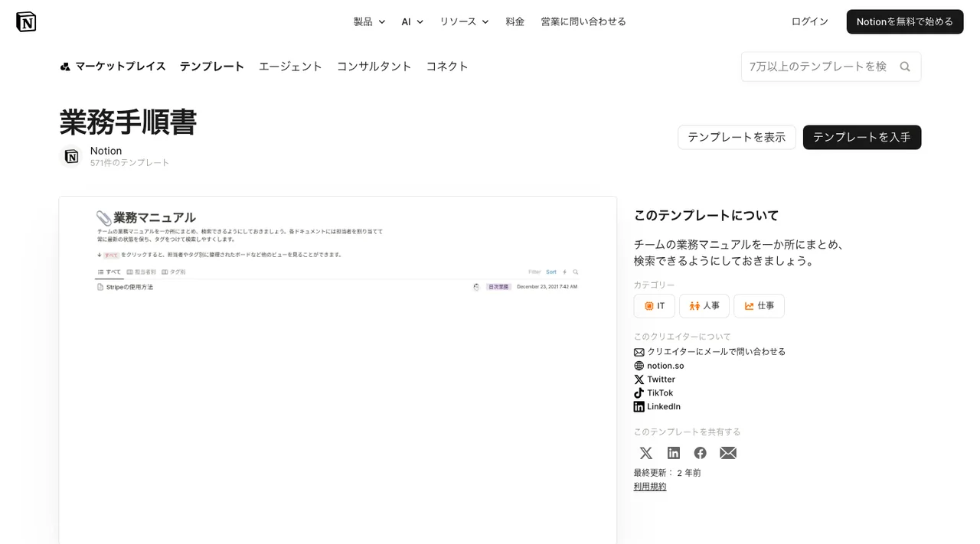Viewport: 980px width, 544px height.
Task: Click the 571件のテンプレート text
Action: point(129,163)
